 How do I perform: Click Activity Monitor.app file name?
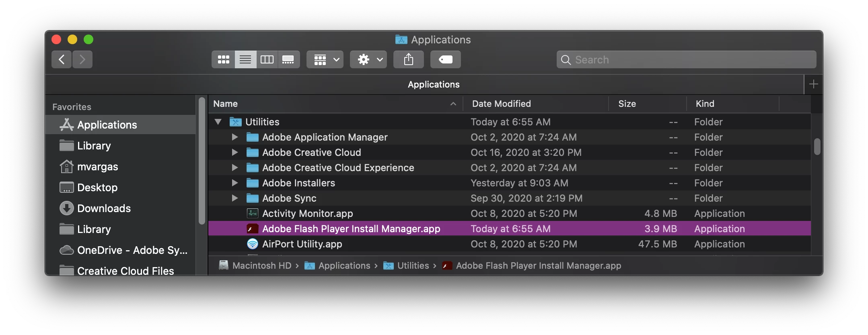(308, 213)
